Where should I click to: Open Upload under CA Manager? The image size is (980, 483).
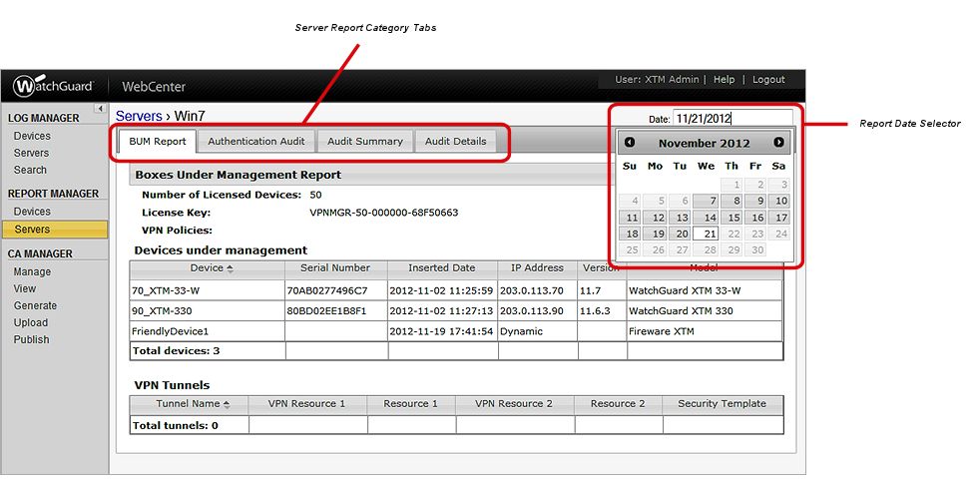(x=31, y=322)
